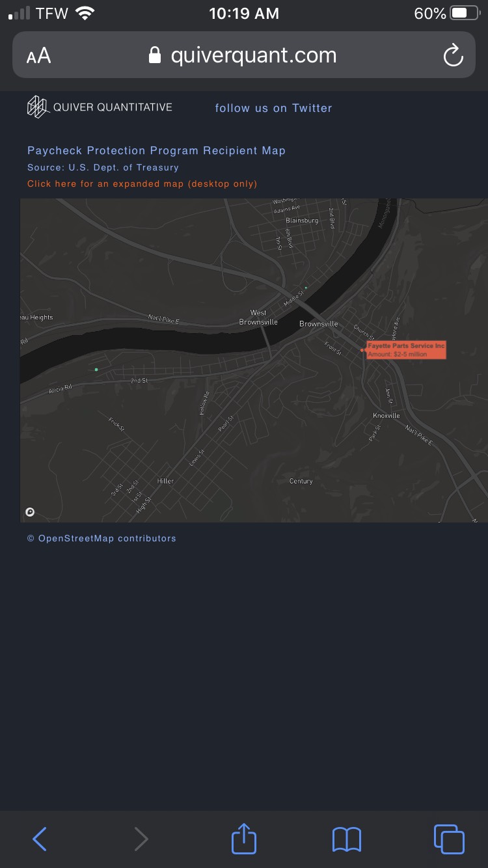This screenshot has height=868, width=488.
Task: Select the Fayette Parts Service Inc tooltip
Action: tap(406, 350)
